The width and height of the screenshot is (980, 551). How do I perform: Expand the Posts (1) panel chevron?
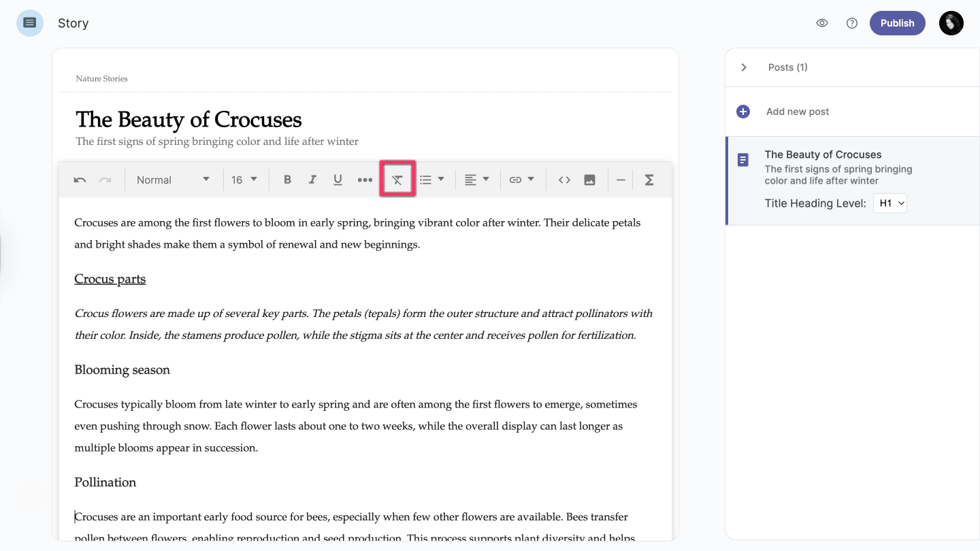pos(744,67)
